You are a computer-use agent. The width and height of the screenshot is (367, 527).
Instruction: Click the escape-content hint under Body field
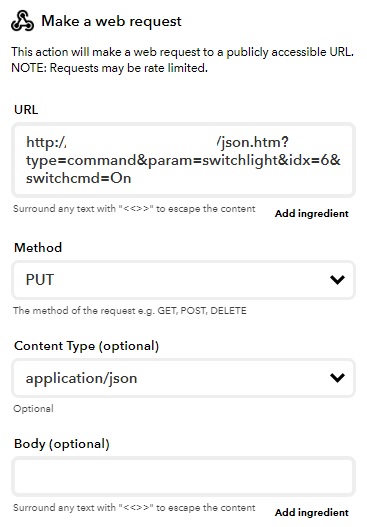[x=134, y=508]
